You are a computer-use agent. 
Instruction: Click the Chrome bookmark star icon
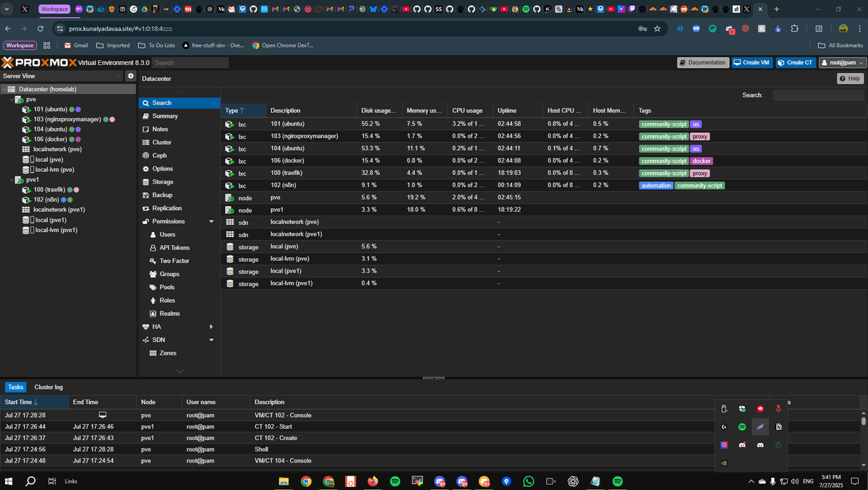657,29
